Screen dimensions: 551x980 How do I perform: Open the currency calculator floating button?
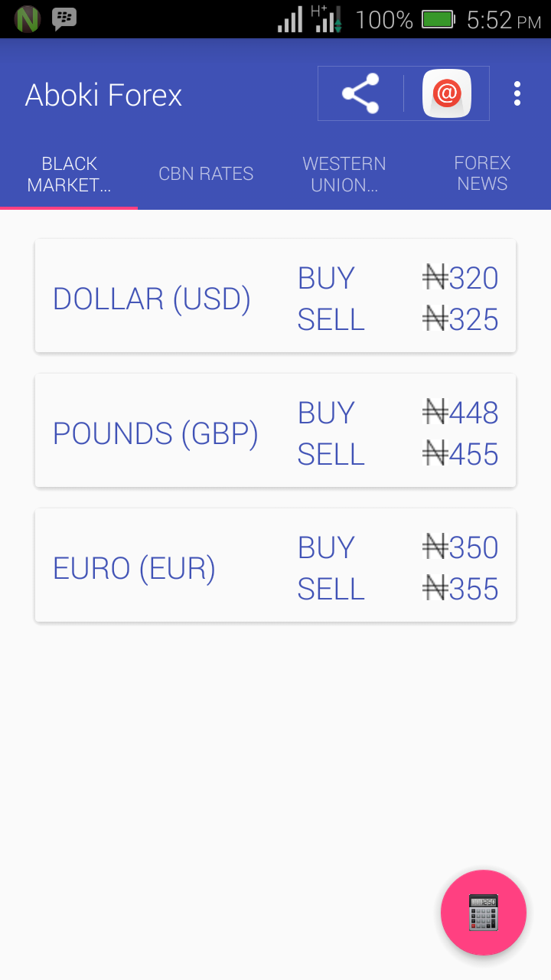point(483,912)
